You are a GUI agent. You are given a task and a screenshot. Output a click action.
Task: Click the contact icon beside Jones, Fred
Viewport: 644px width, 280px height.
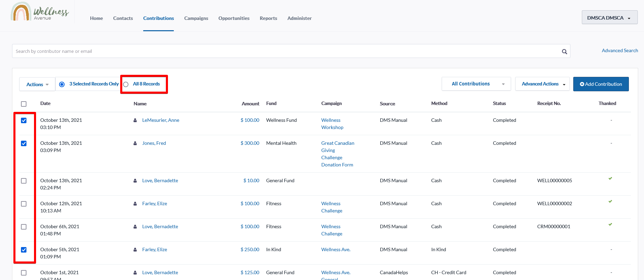point(135,143)
